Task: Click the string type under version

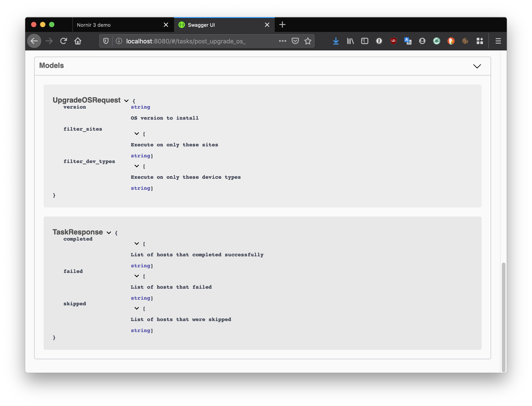Action: 141,107
